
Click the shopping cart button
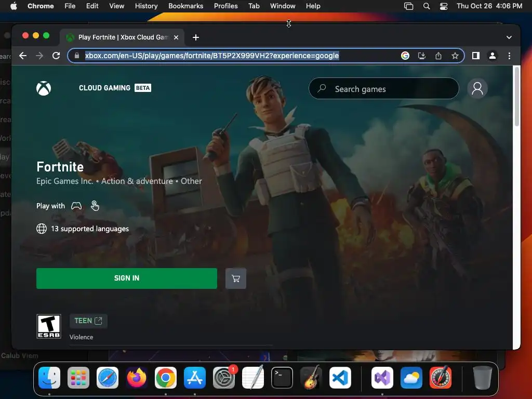(x=236, y=278)
